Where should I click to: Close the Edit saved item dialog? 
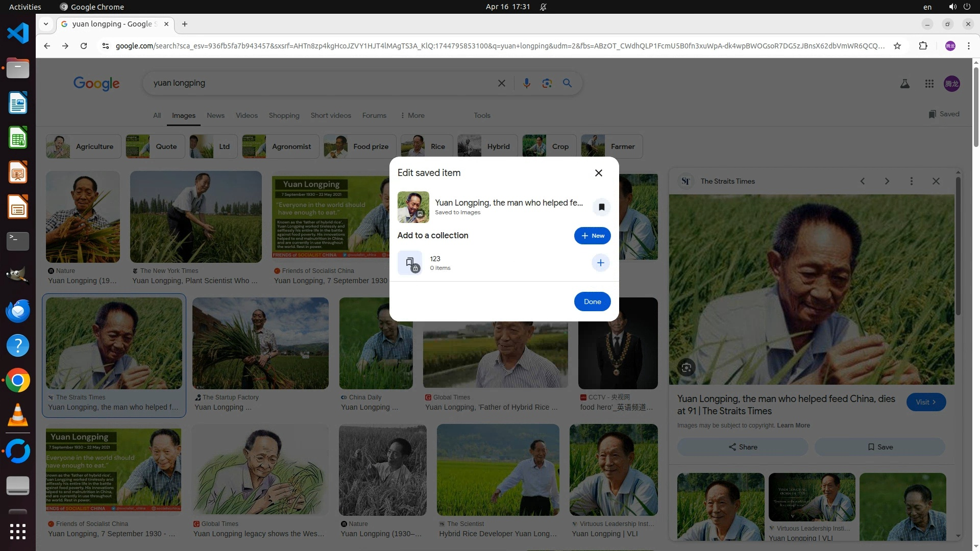tap(598, 173)
